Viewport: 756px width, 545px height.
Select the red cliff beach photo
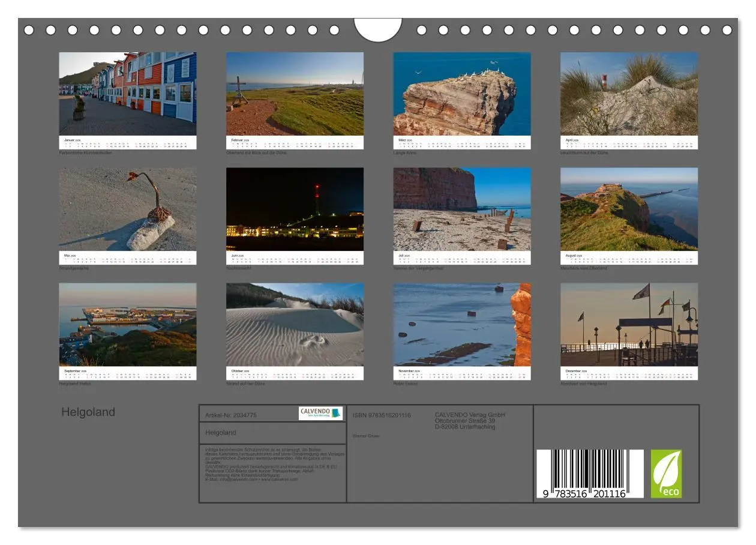click(462, 209)
